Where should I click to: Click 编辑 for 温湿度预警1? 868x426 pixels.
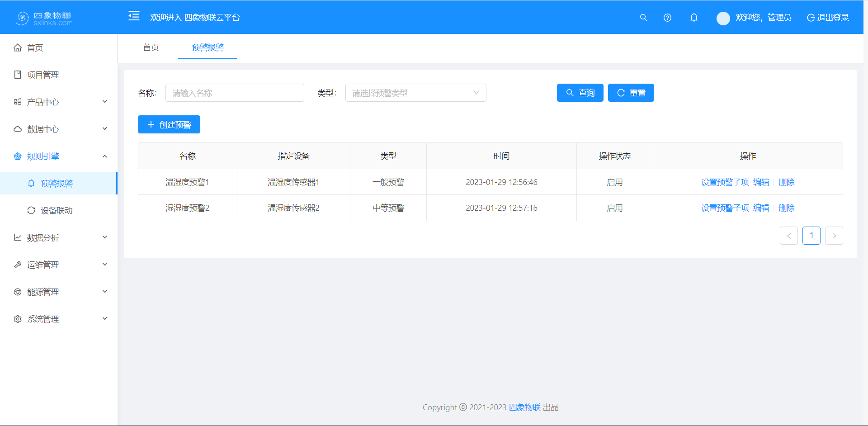(x=761, y=182)
